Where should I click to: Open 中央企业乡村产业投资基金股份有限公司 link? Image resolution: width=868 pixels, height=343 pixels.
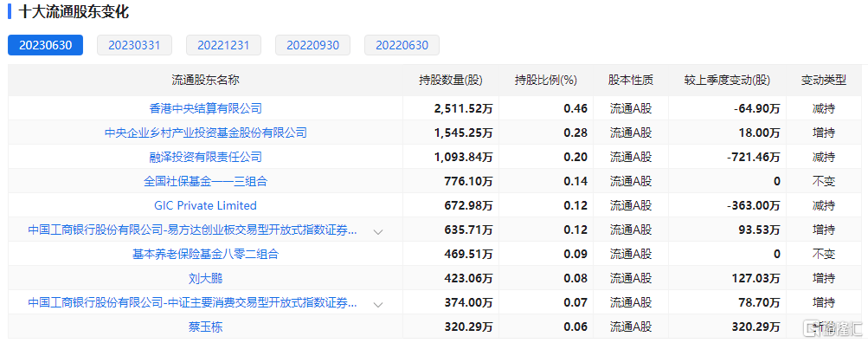205,133
